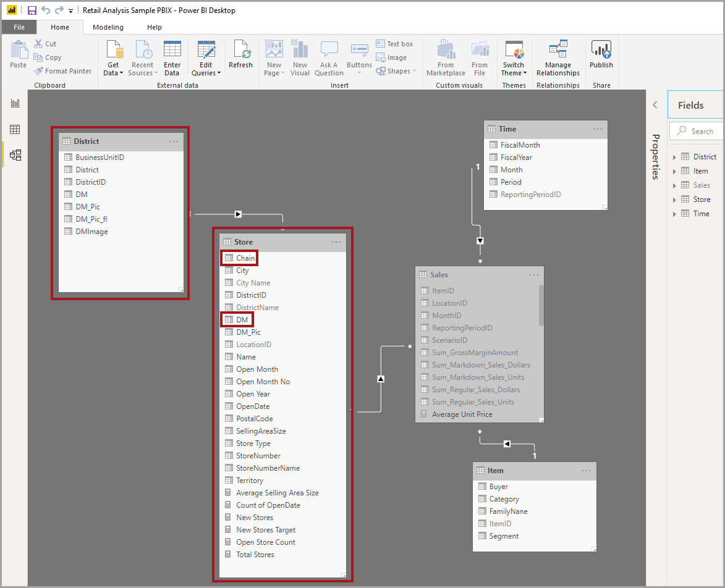Open Enter Data table icon
Screen dimensions: 725x588
pos(172,49)
